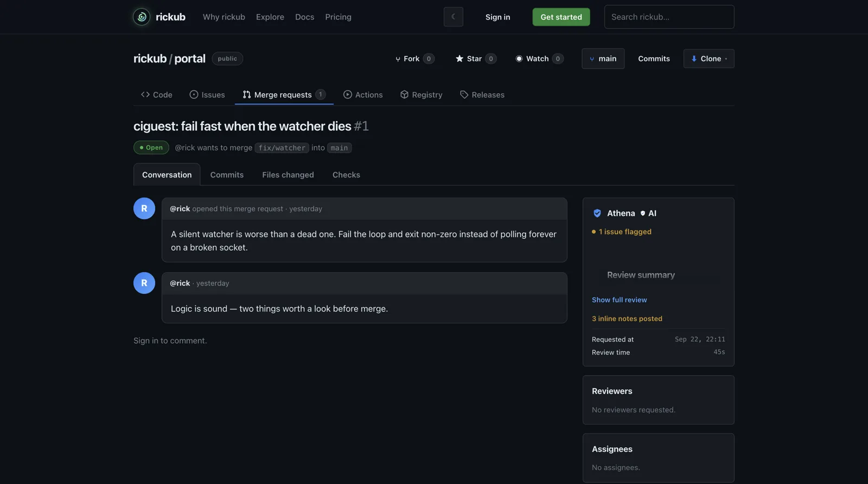Click the avatar beside the opened merge request comment
868x484 pixels.
pos(144,208)
